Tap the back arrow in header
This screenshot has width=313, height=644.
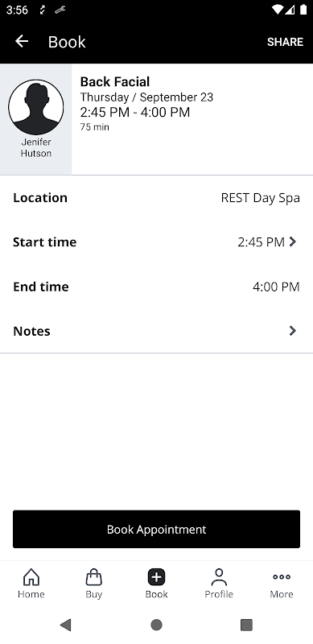click(22, 42)
